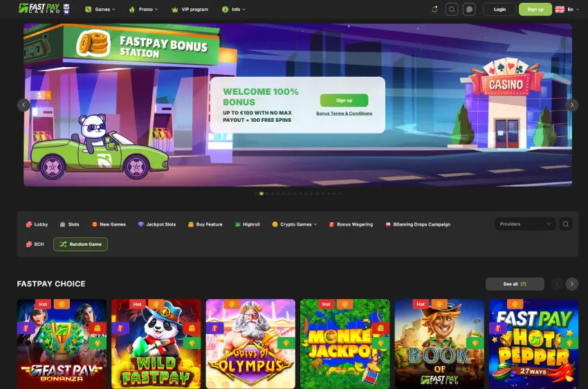
Task: Click the header Sign up button
Action: [535, 10]
